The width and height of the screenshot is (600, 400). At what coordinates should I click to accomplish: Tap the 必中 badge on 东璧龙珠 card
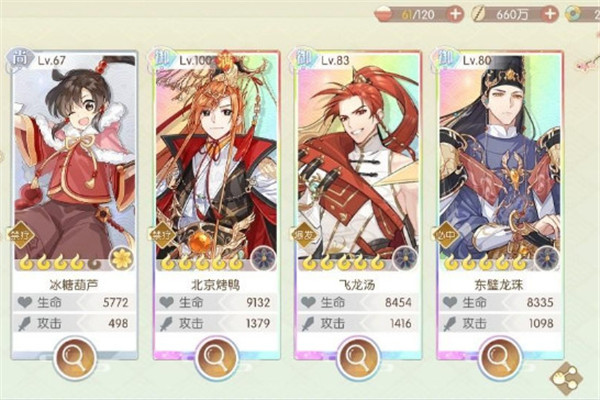click(x=446, y=235)
